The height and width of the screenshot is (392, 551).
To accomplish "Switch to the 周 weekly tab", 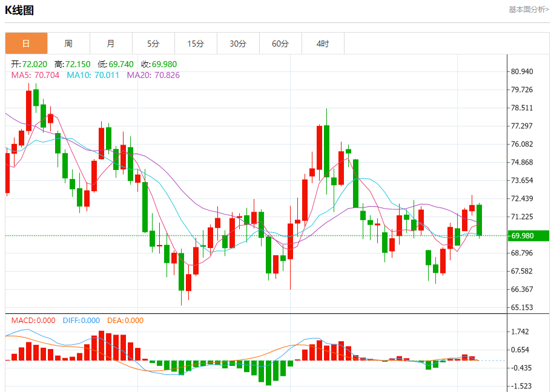I will pyautogui.click(x=68, y=44).
